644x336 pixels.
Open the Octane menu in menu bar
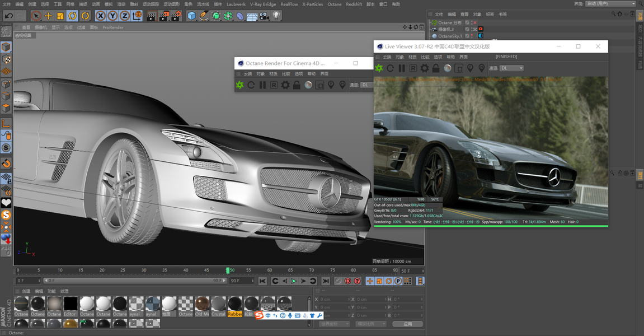click(335, 4)
